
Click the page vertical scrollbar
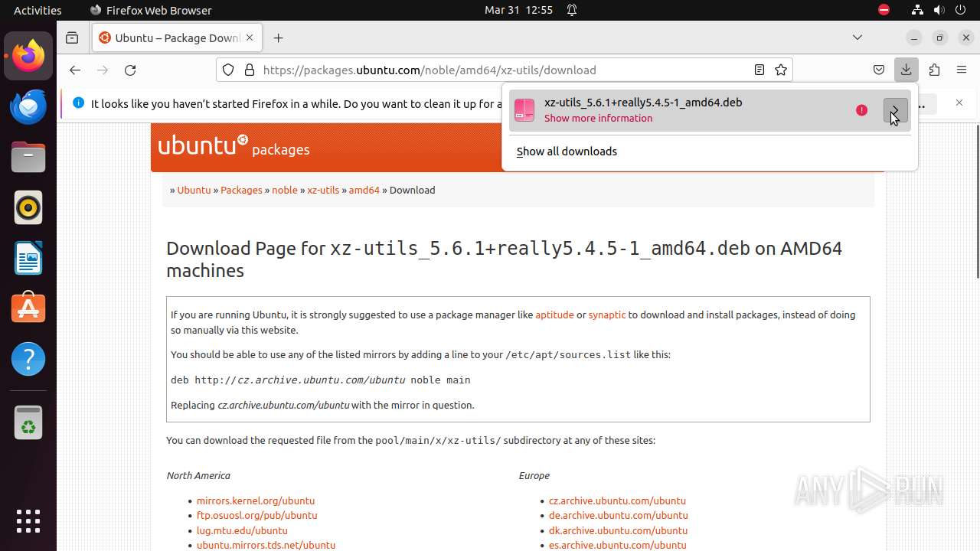coord(976,201)
